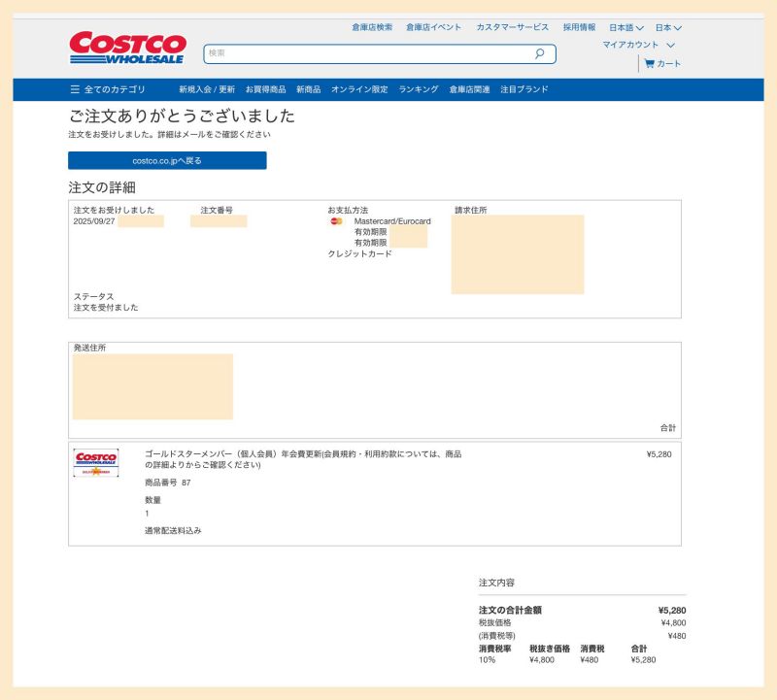Select the ランキング menu item
The height and width of the screenshot is (700, 777).
[419, 89]
